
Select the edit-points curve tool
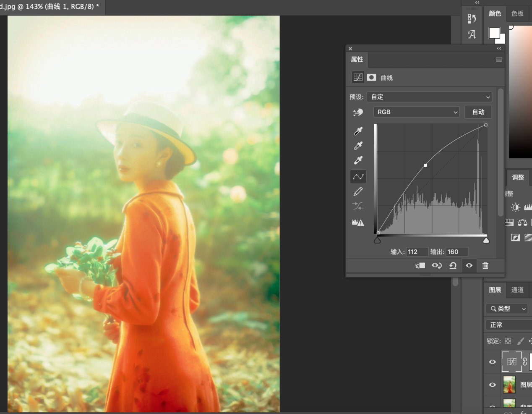(x=358, y=177)
